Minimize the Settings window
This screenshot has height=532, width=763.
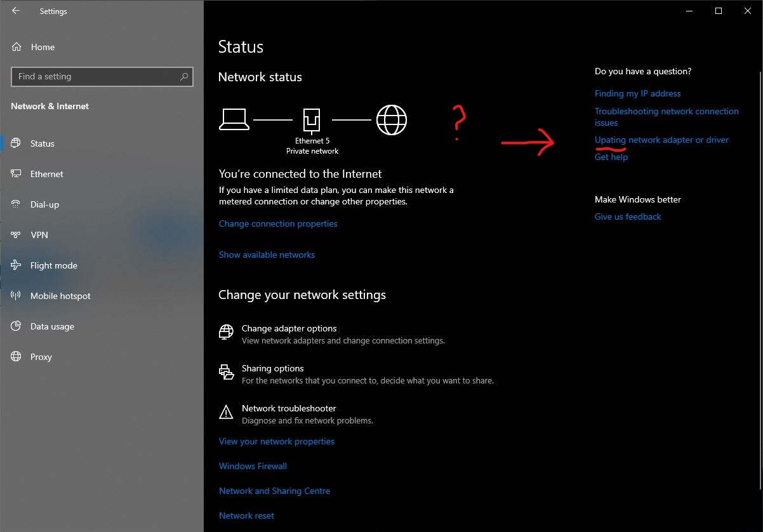pos(689,11)
